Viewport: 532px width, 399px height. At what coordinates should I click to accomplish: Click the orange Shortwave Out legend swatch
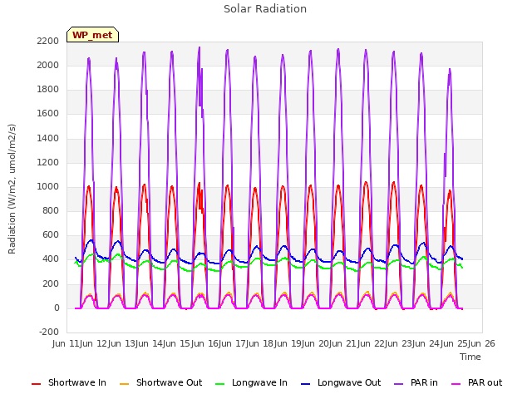124,384
